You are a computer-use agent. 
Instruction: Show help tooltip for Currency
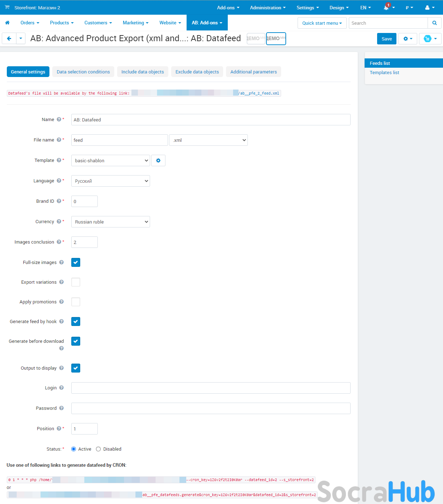(59, 222)
